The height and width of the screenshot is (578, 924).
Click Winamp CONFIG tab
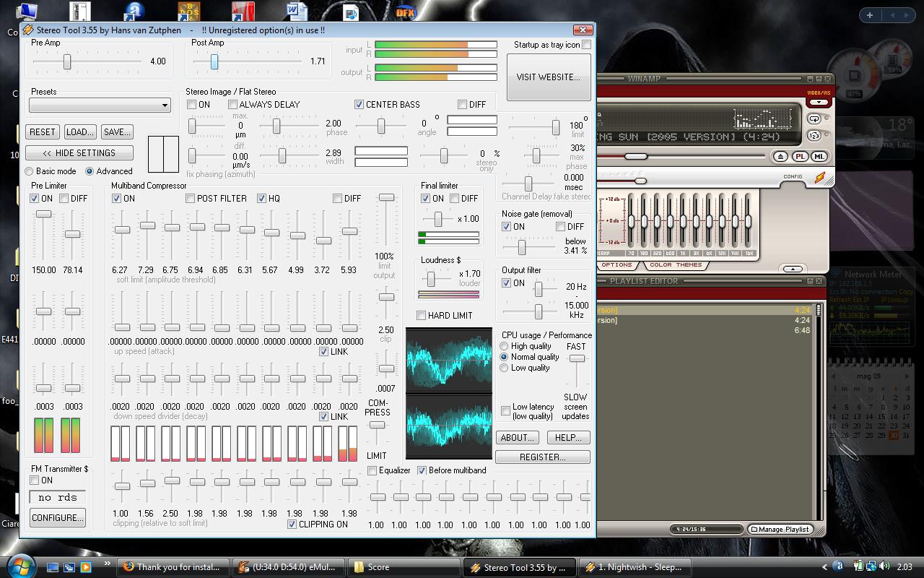(x=793, y=176)
